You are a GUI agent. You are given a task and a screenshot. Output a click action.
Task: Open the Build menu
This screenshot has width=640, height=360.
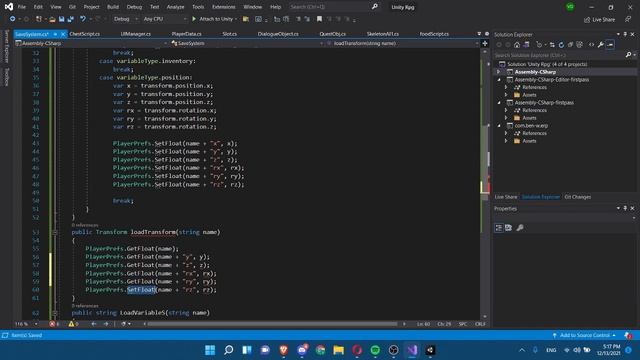[x=113, y=7]
